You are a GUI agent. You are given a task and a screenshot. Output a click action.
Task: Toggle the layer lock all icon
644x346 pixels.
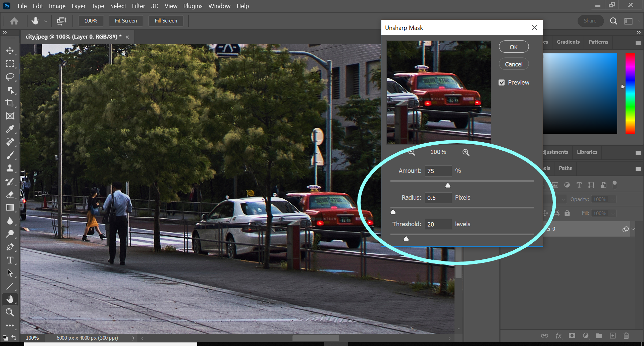click(x=567, y=213)
